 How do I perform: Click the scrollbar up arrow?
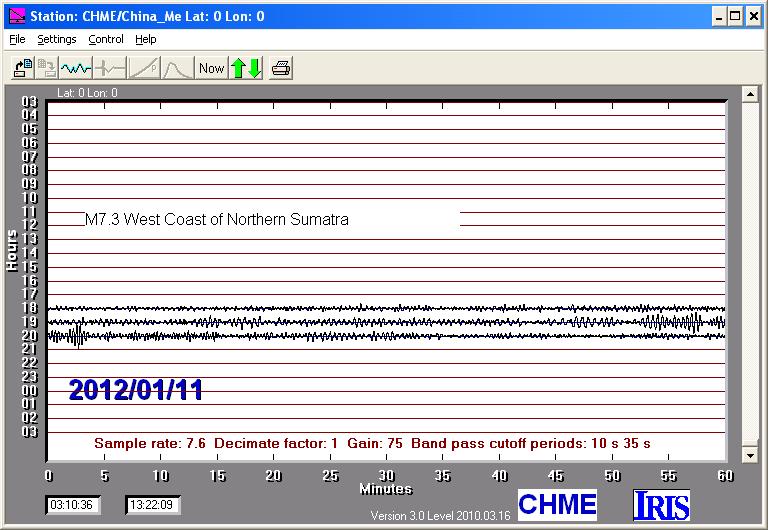[747, 94]
